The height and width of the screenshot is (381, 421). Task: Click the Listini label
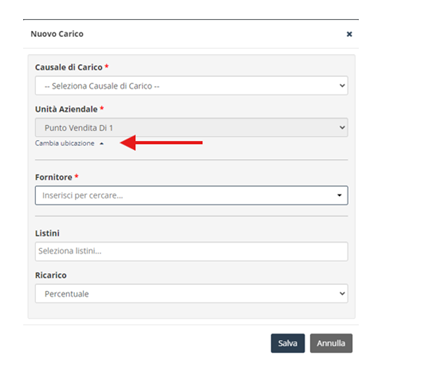(47, 233)
